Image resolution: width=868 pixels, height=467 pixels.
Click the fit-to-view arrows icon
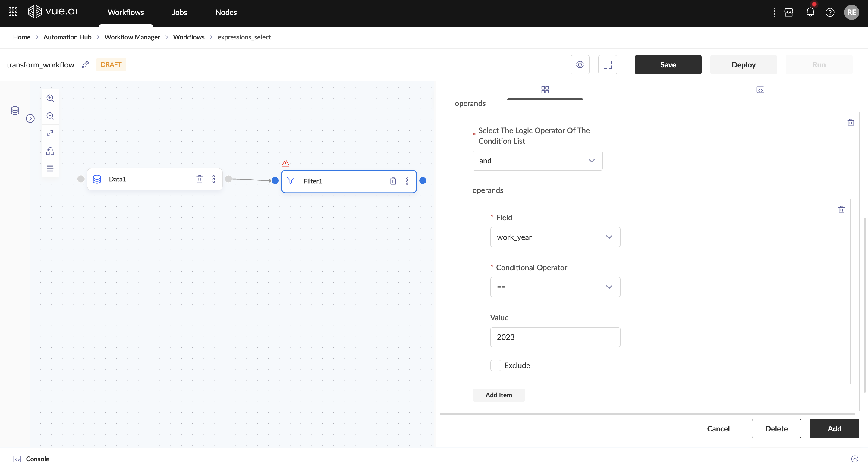tap(50, 133)
